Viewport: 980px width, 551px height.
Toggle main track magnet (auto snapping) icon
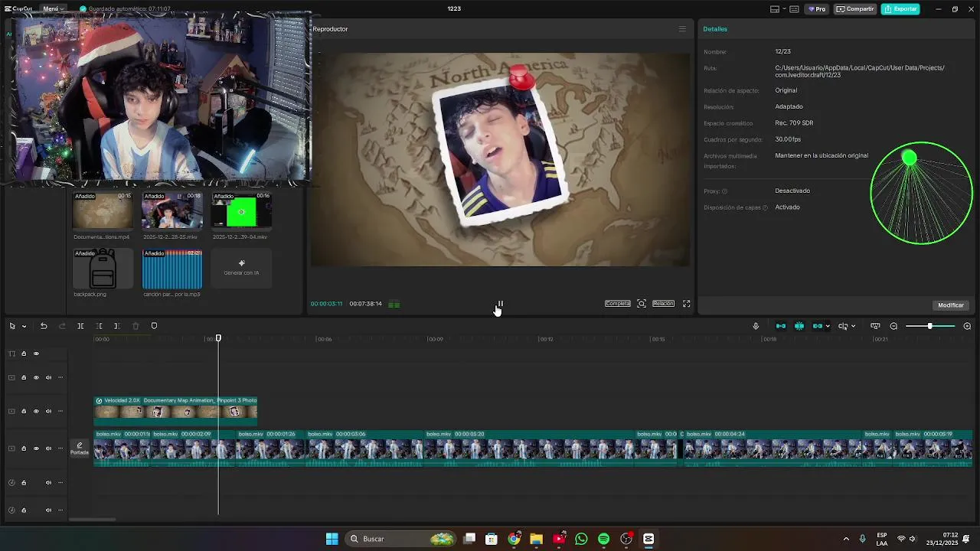[x=781, y=326]
